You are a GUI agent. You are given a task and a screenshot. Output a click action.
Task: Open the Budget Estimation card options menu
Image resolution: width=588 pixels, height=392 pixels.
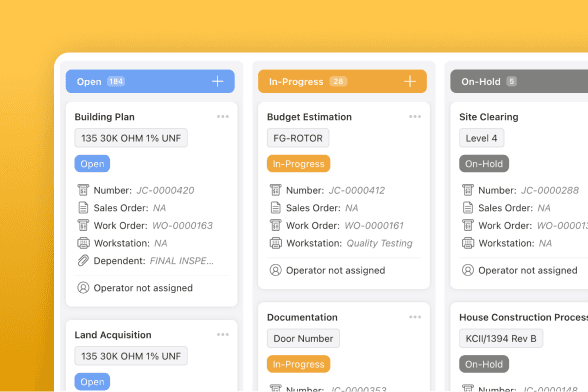click(415, 117)
